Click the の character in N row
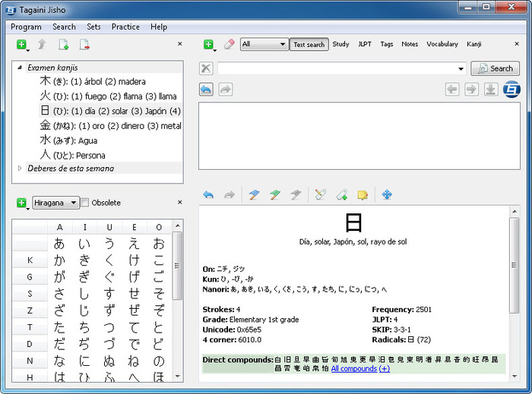 (159, 361)
